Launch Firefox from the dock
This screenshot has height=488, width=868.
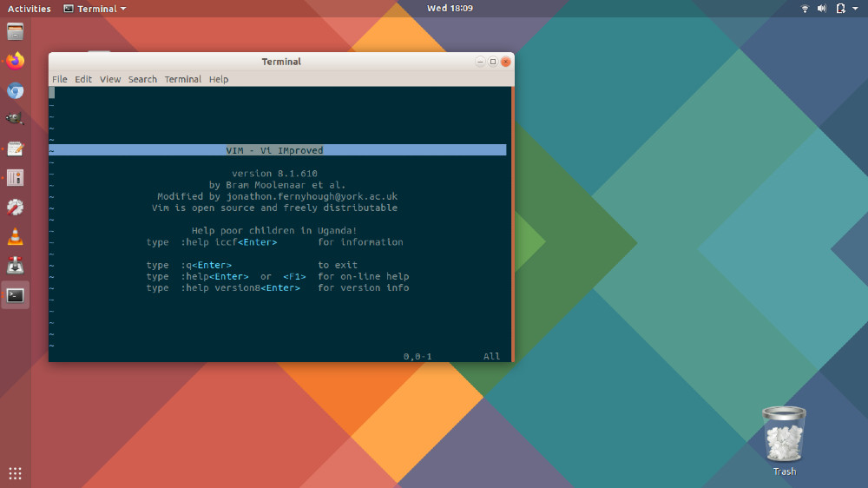coord(15,61)
